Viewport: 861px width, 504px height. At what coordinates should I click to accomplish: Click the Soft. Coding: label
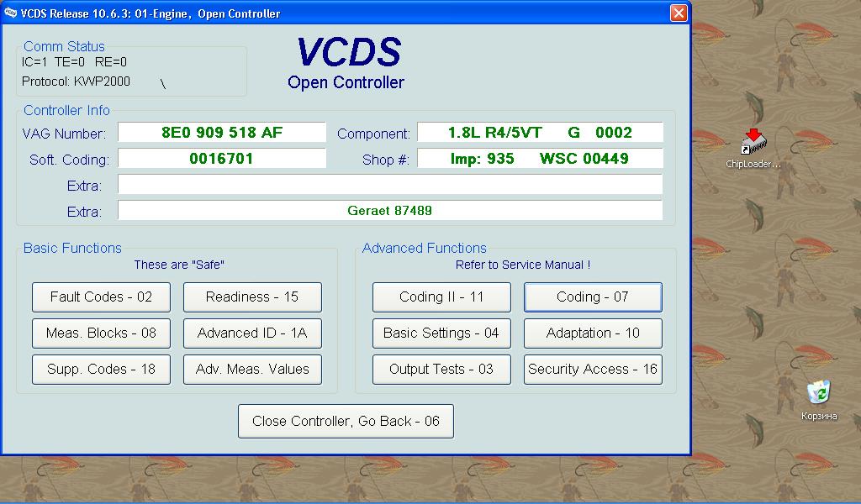(x=69, y=160)
